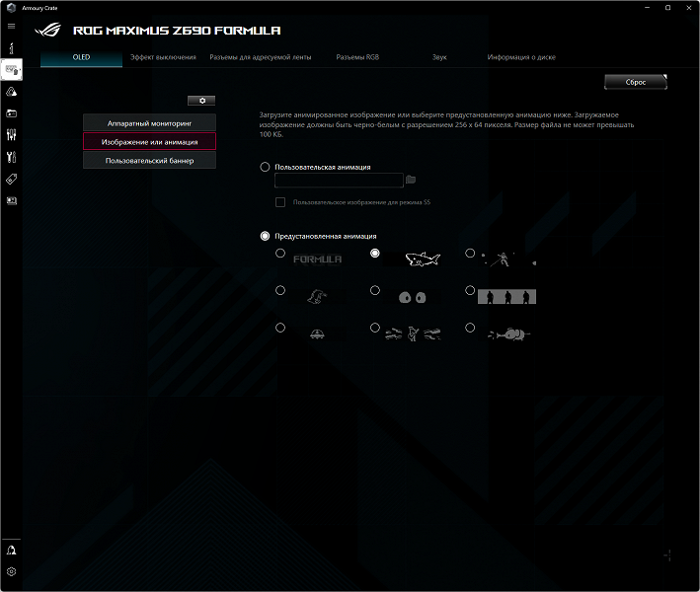Click 'ROG MAXIMUS Z690 FORMULA' title text
The width and height of the screenshot is (700, 592).
click(x=177, y=31)
